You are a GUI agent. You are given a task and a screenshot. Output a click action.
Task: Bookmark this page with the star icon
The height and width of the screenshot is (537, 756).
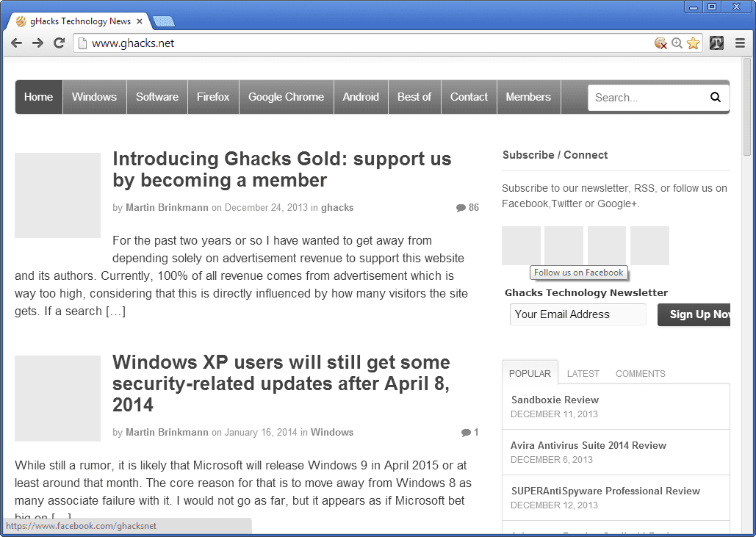[693, 43]
